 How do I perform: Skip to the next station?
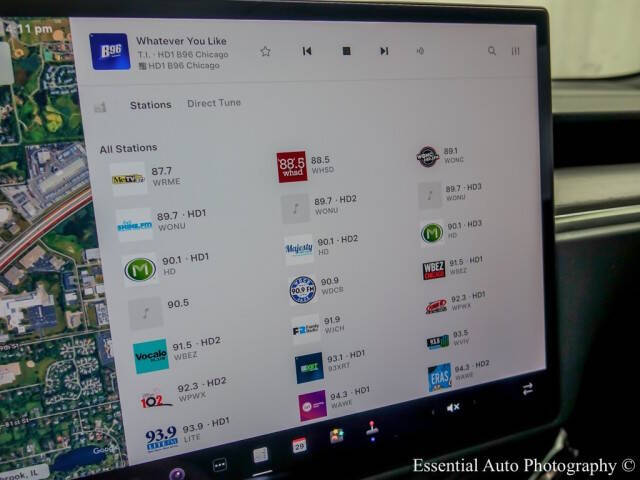[384, 51]
